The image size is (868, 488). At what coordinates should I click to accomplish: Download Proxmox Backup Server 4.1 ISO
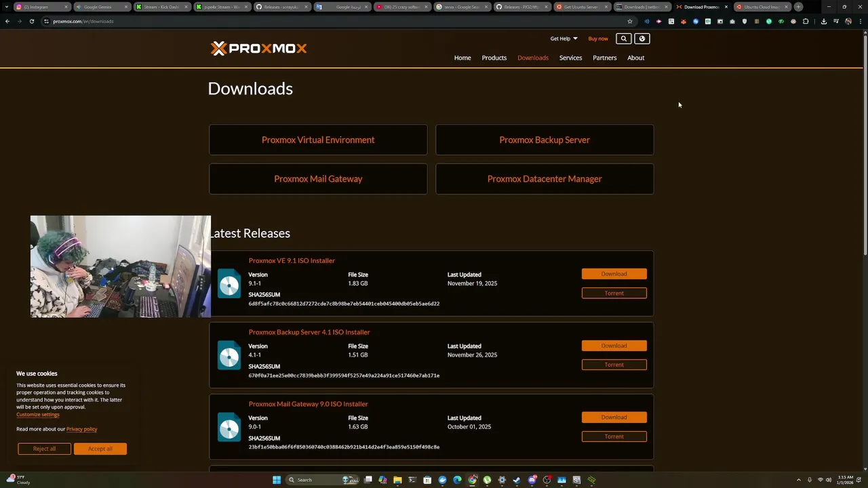(614, 346)
